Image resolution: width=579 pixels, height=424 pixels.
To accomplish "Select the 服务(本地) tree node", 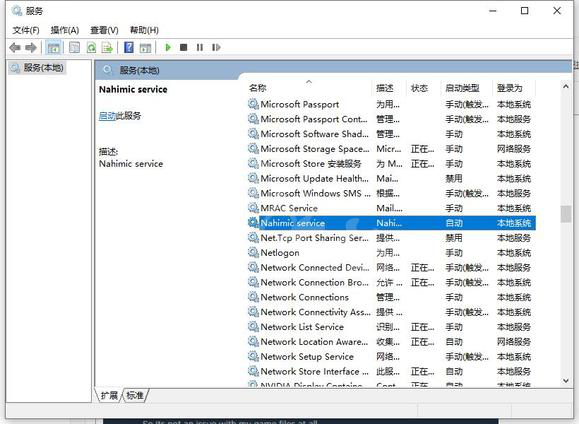I will point(43,68).
